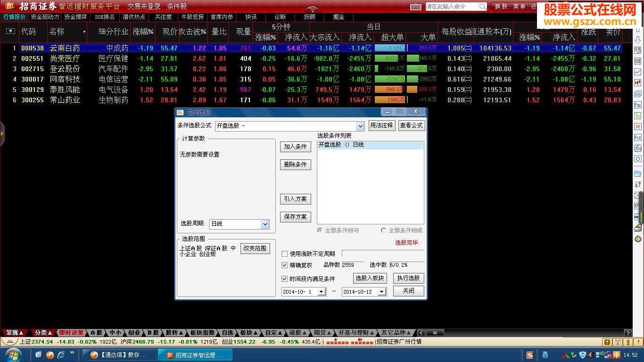The image size is (644, 362).
Task: Click the magnifier search icon
Action: click(483, 7)
